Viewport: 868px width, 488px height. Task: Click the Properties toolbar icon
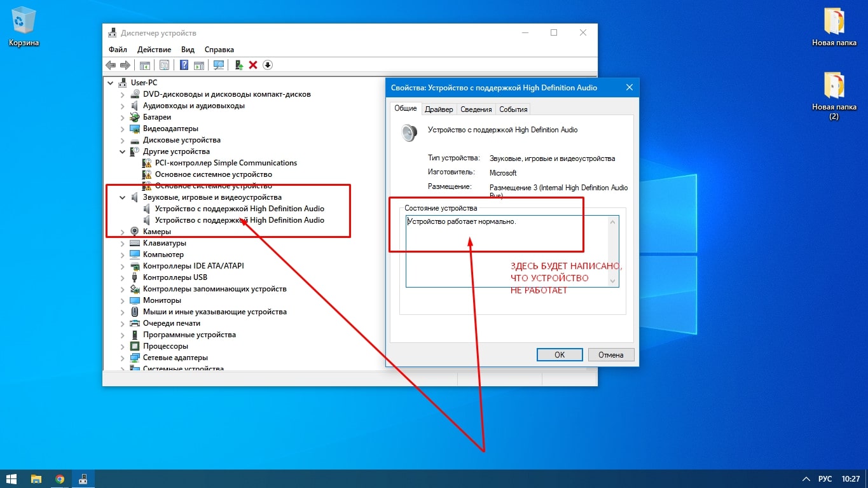(164, 65)
